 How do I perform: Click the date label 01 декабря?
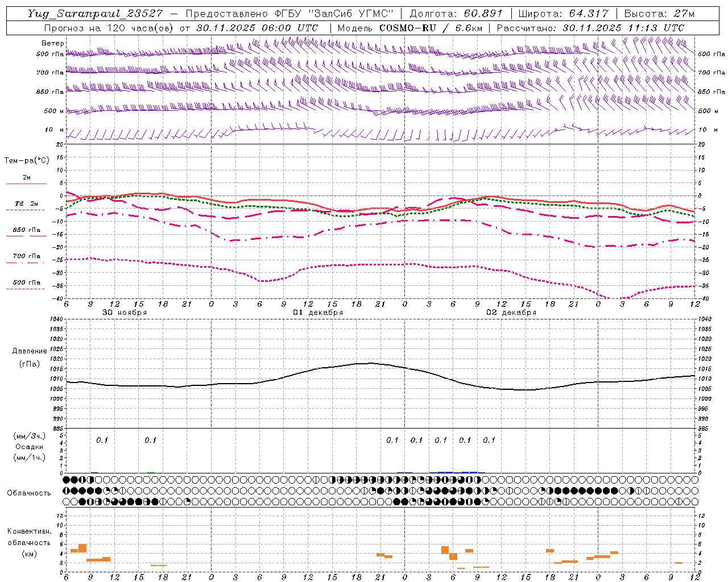(318, 313)
